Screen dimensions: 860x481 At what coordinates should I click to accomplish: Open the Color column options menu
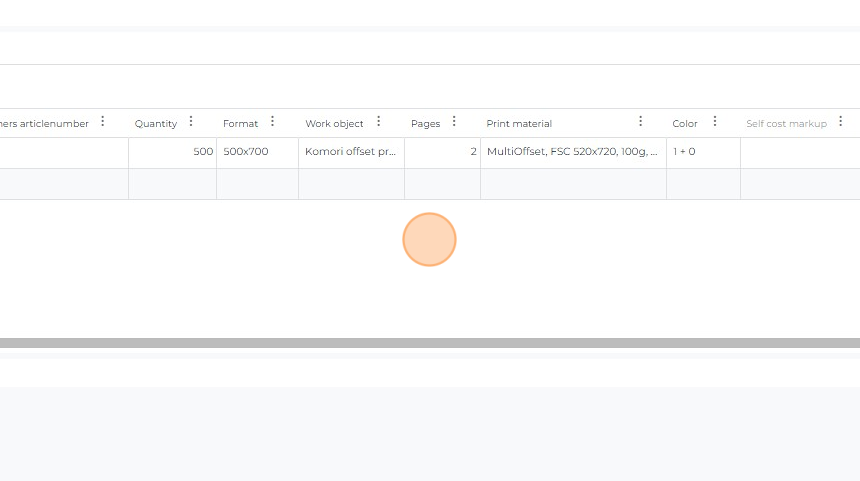coord(715,122)
